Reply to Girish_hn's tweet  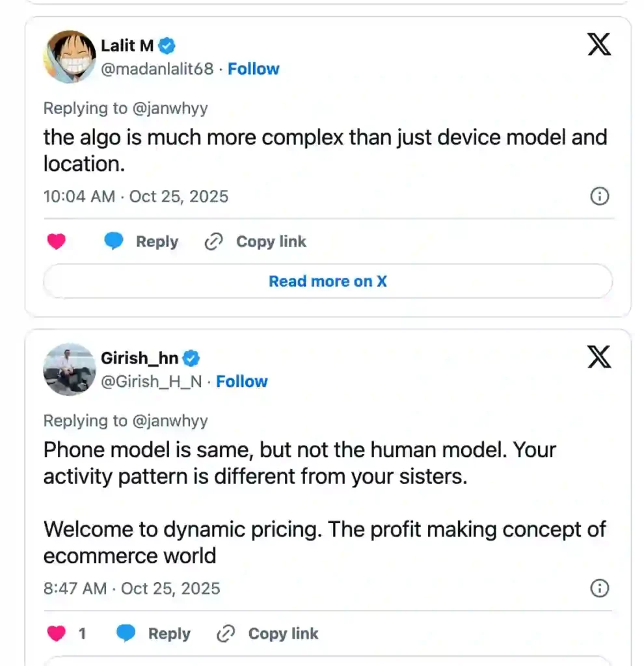154,633
